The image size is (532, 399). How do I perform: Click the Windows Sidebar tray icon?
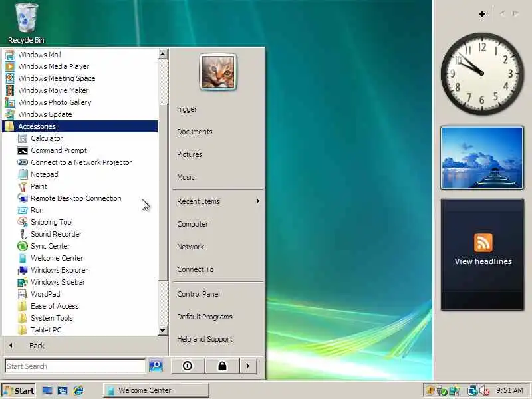[x=454, y=390]
